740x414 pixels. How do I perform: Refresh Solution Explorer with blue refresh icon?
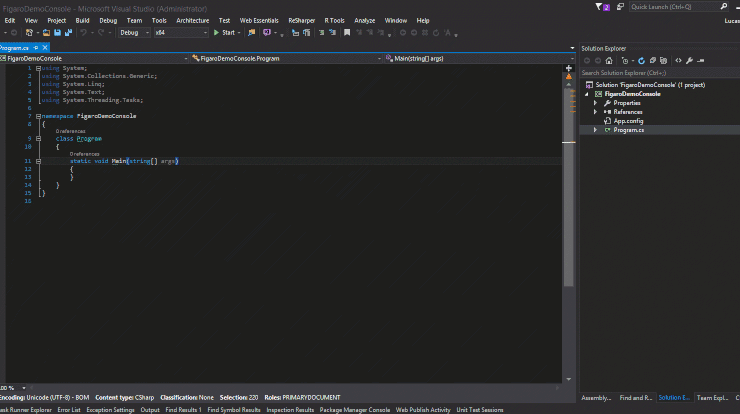641,60
